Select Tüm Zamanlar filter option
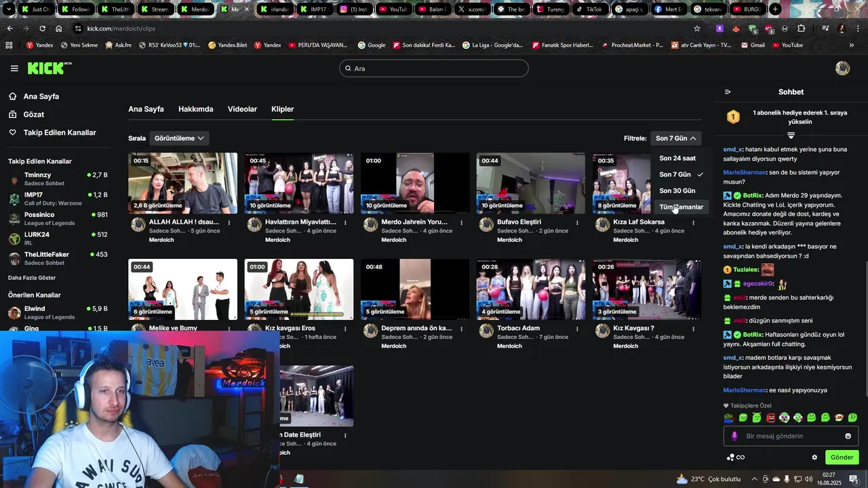This screenshot has width=868, height=488. coord(681,207)
